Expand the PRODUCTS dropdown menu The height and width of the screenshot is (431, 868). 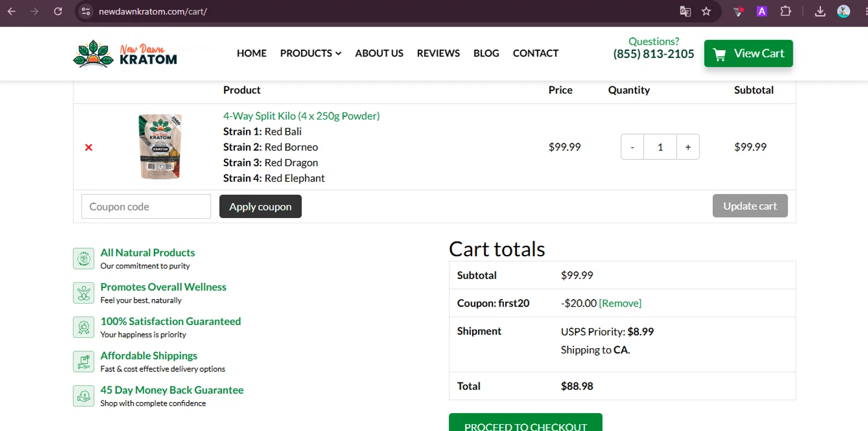[311, 53]
